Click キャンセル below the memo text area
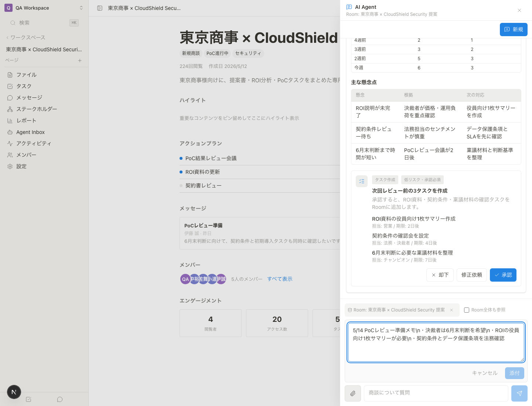532x406 pixels. pos(485,373)
